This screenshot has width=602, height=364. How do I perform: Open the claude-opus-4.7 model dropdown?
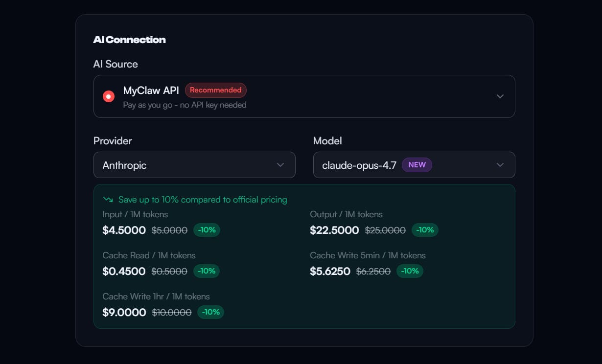tap(414, 165)
